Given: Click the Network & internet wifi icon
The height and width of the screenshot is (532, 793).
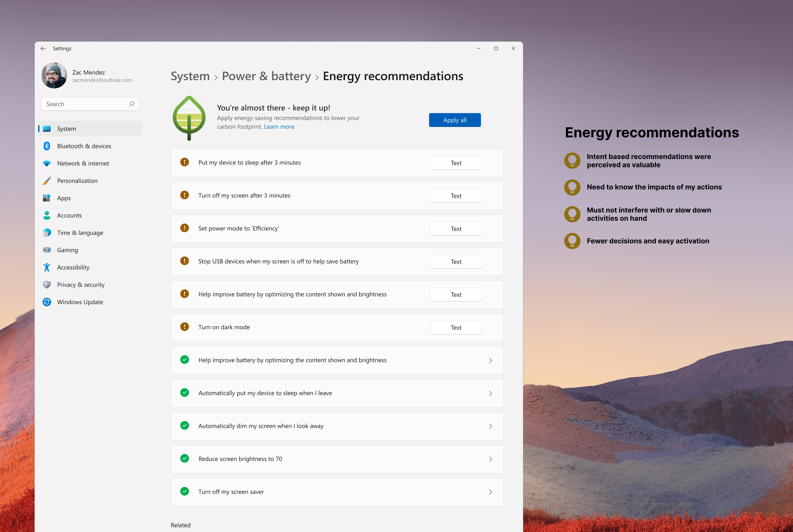Looking at the screenshot, I should coord(47,163).
